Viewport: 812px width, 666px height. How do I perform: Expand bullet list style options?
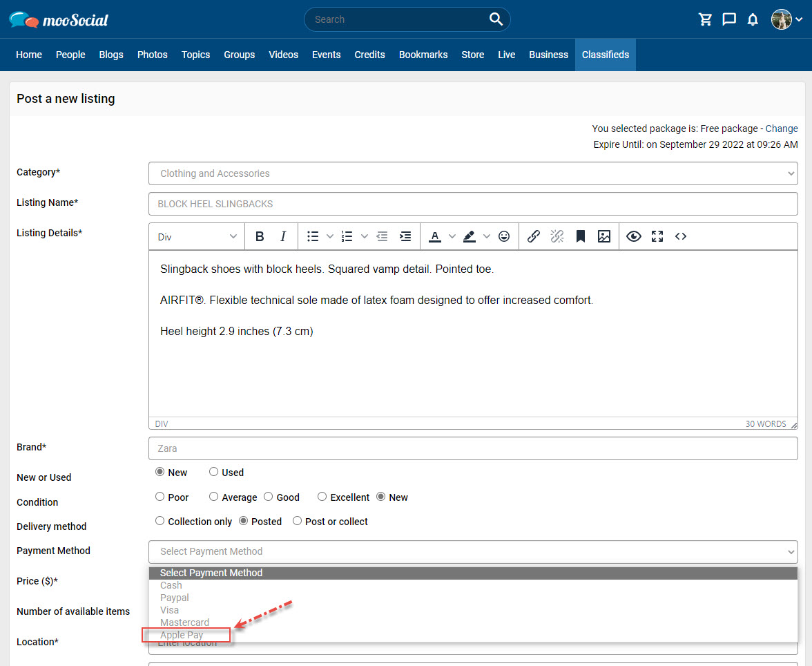(329, 236)
